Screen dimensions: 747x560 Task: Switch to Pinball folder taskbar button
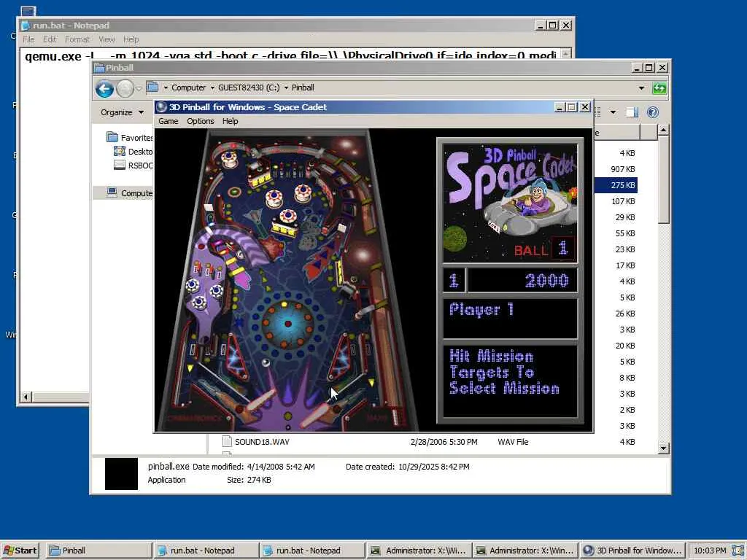click(98, 551)
